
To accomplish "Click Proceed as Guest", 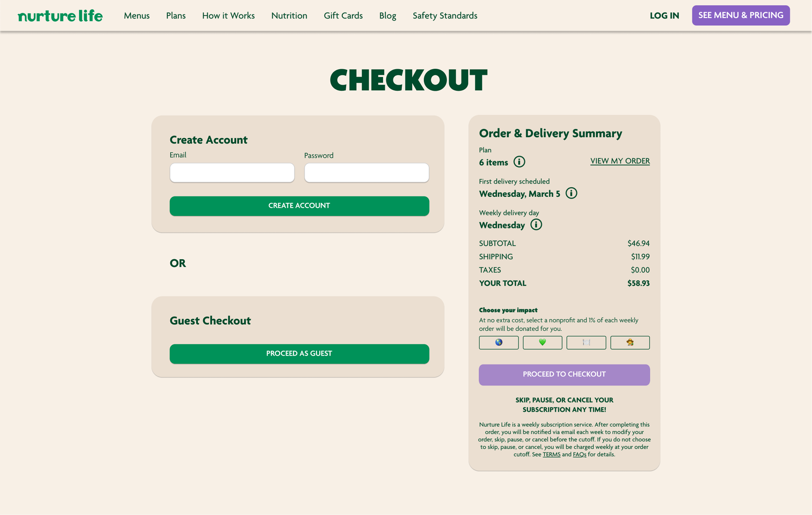I will (299, 354).
